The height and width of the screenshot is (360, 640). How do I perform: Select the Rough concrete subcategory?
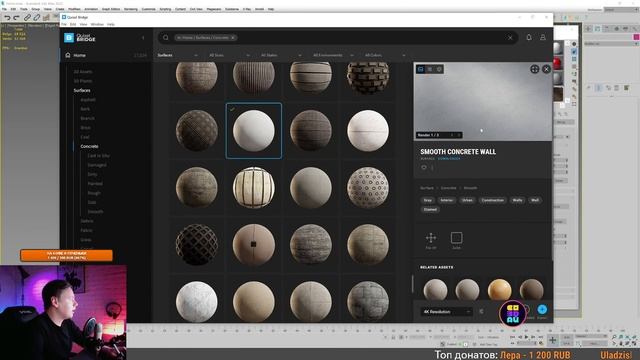94,193
